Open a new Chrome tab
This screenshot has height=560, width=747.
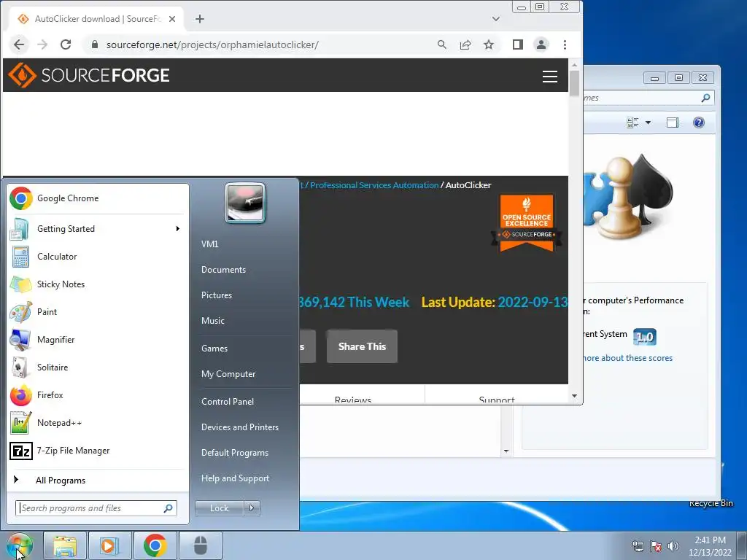(x=200, y=19)
